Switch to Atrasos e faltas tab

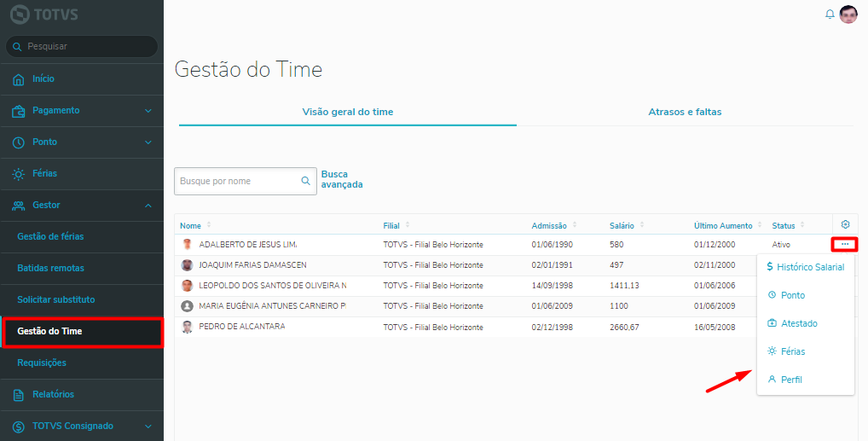(x=685, y=112)
